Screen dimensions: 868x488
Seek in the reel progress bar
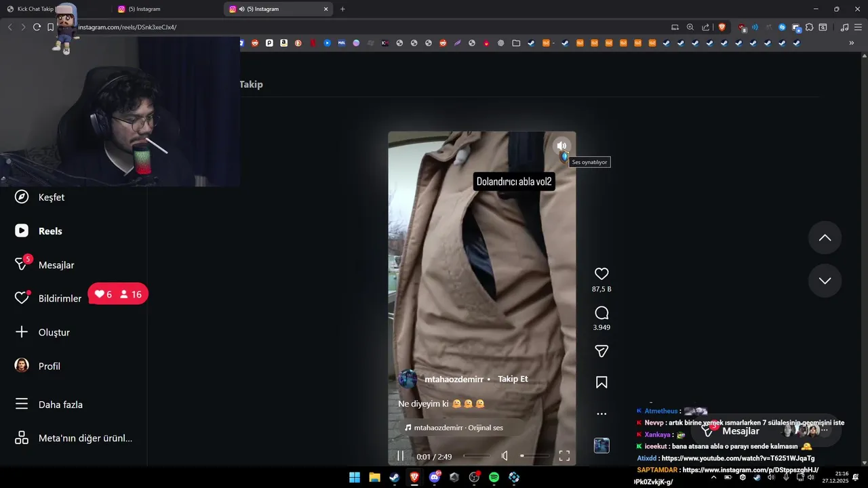[x=476, y=456]
